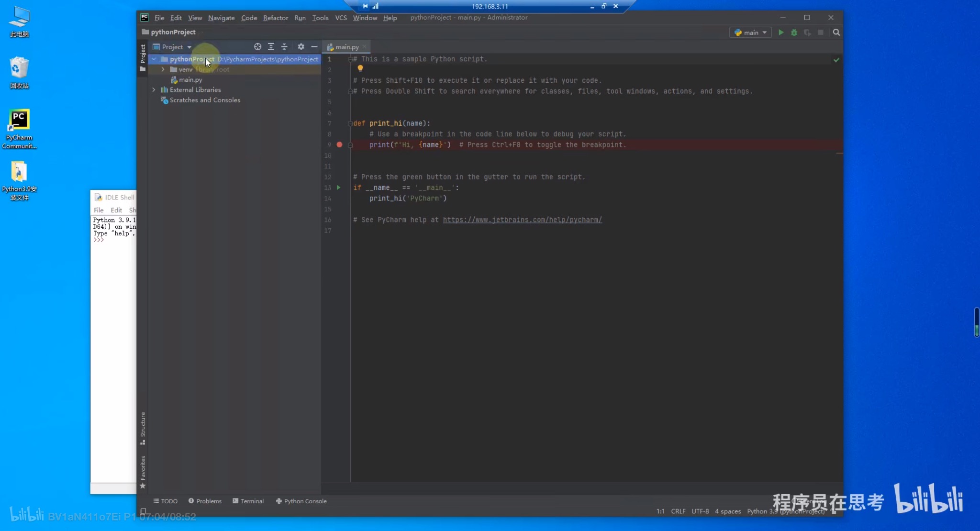Open the main run configuration dropdown
The height and width of the screenshot is (531, 980).
[x=750, y=33]
